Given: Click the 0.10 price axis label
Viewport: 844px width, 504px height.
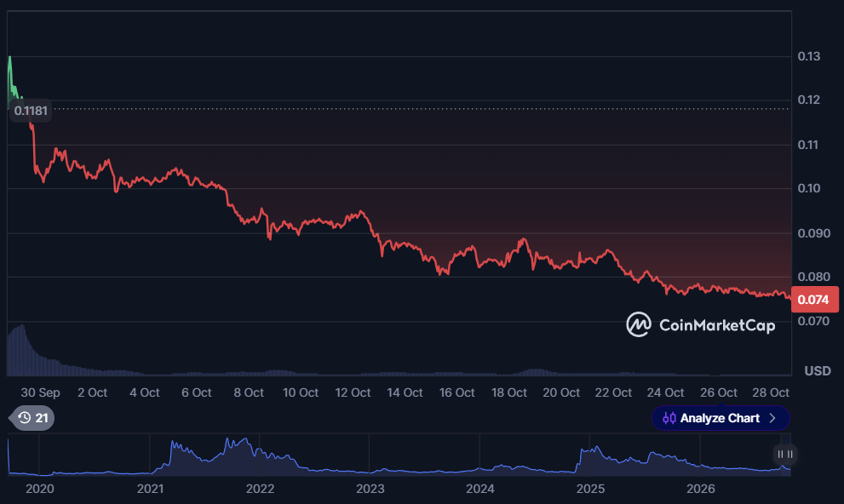Looking at the screenshot, I should coord(808,188).
